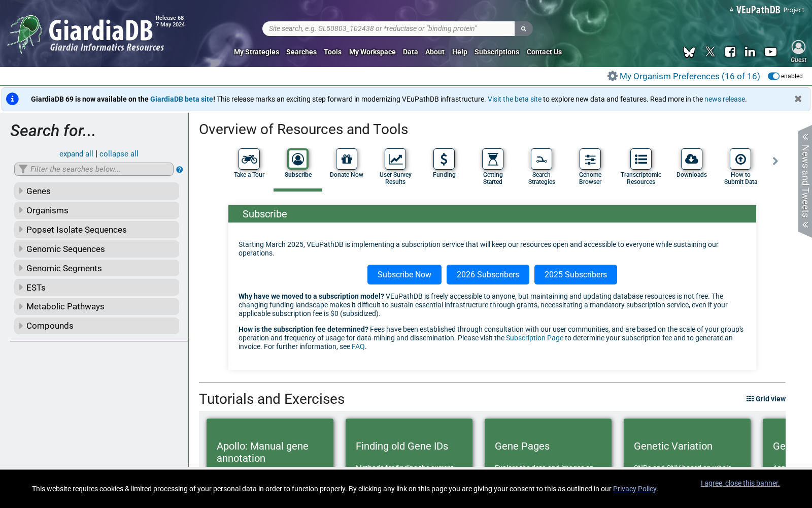Click the 2025 Subscribers button
The height and width of the screenshot is (508, 812).
pos(576,275)
